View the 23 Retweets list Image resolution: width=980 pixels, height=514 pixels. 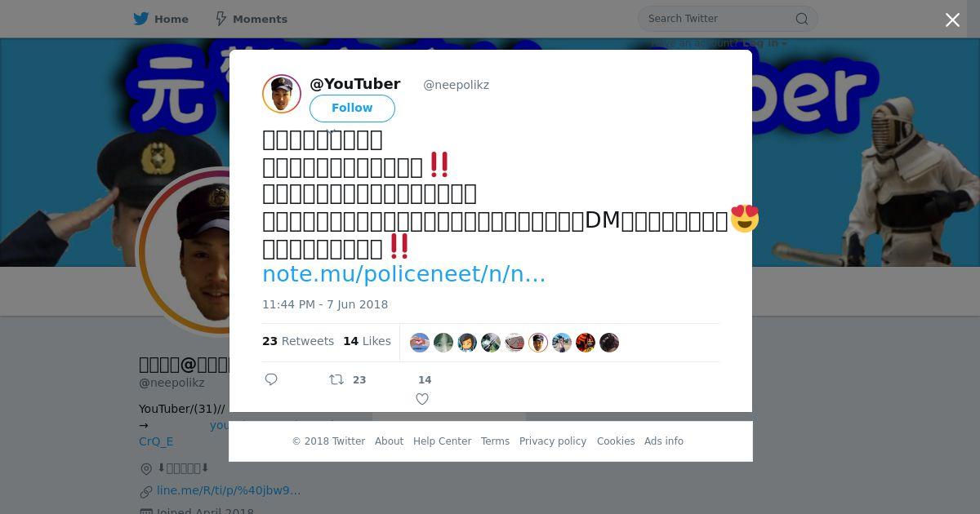tap(298, 341)
